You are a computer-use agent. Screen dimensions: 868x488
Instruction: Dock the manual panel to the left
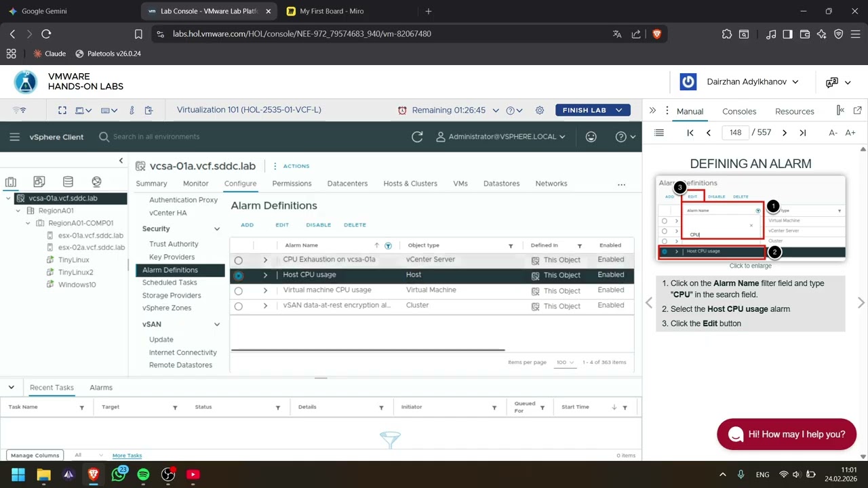coord(840,110)
